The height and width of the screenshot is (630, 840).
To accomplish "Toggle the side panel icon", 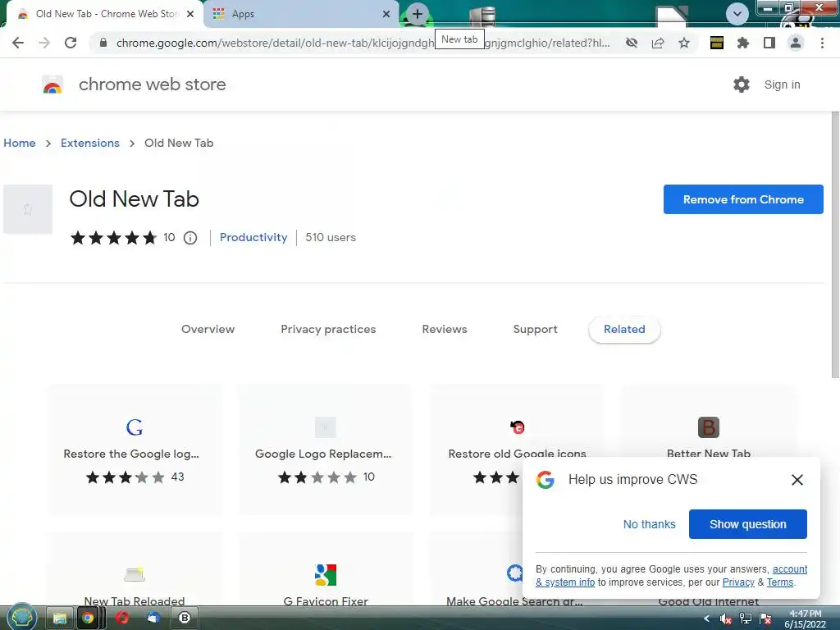I will click(x=769, y=43).
